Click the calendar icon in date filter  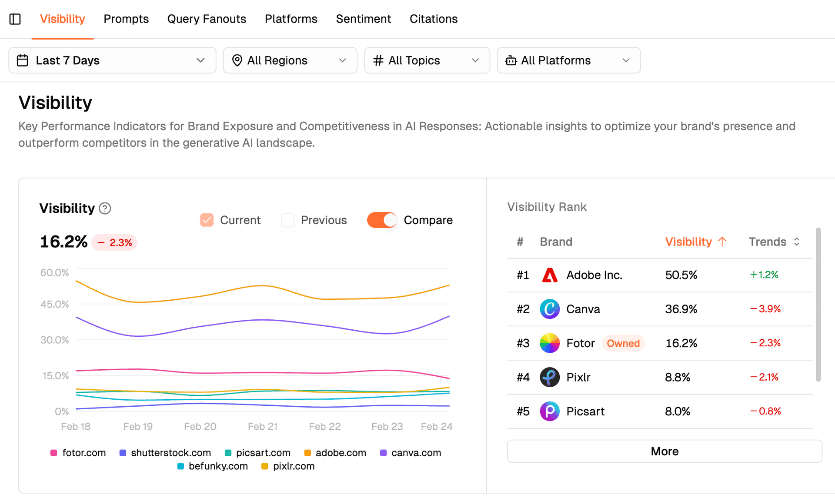tap(23, 60)
